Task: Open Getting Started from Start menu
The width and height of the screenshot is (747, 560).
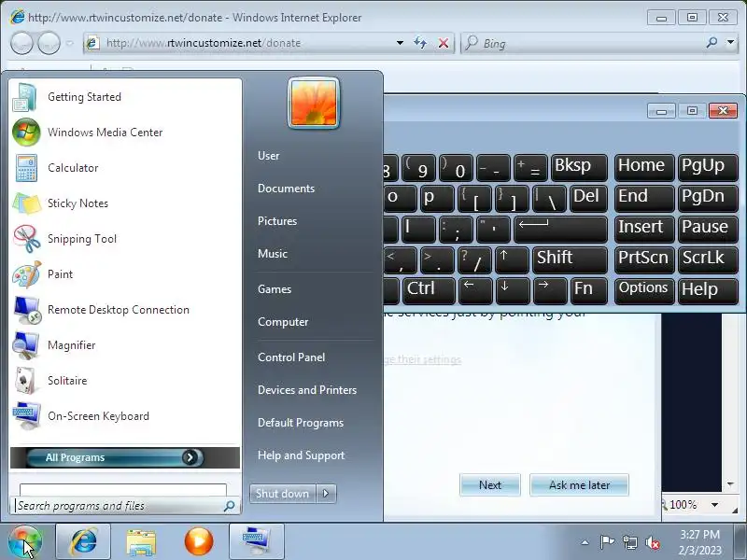Action: click(125, 97)
